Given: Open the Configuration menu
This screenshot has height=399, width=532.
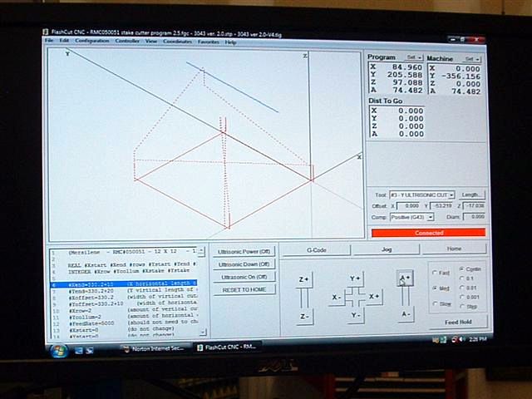Looking at the screenshot, I should click(x=92, y=41).
